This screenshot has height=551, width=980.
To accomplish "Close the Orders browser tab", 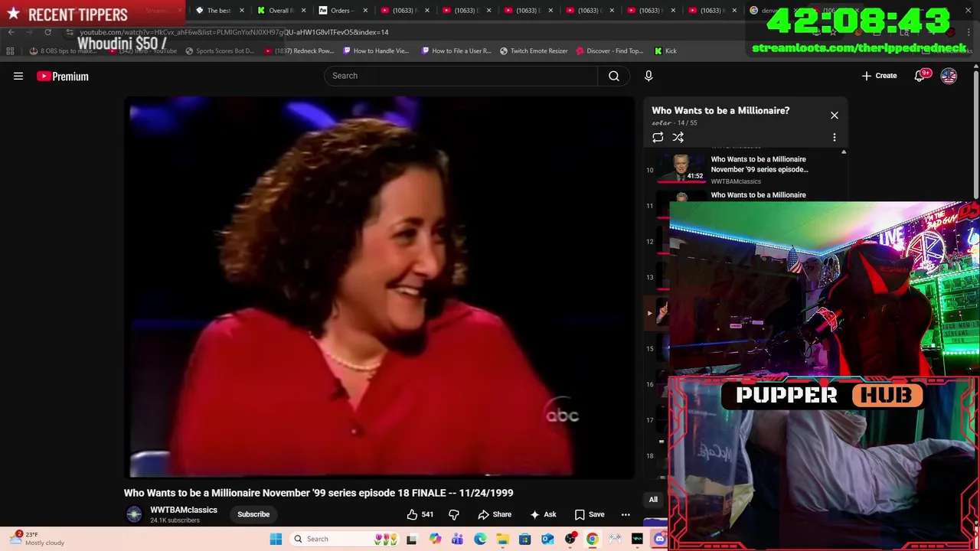I will point(365,10).
